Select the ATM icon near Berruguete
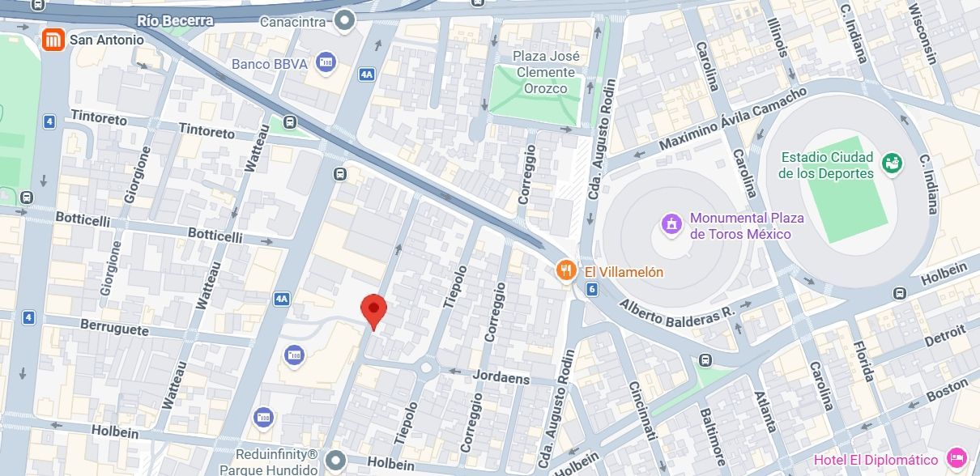The width and height of the screenshot is (980, 476). tap(294, 354)
